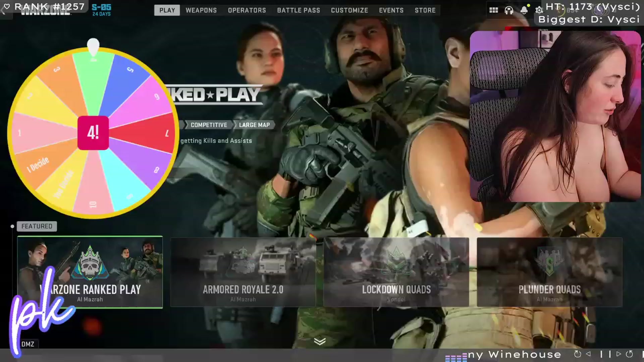Screen dimensions: 644x362
Task: Click the COMPETITIVE tag
Action: click(209, 125)
